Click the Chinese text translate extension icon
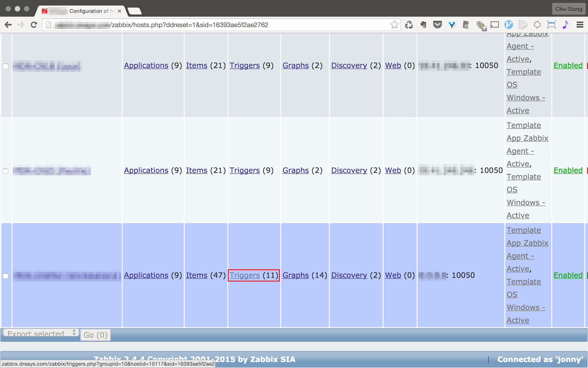This screenshot has width=588, height=368. (x=481, y=25)
